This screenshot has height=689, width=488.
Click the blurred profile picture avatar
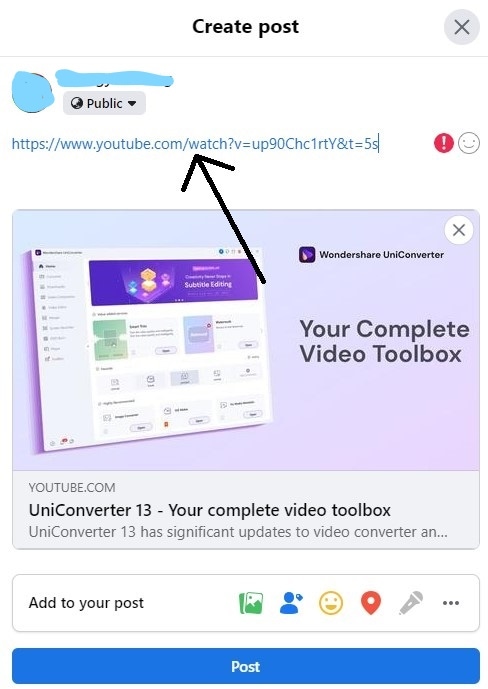click(32, 93)
